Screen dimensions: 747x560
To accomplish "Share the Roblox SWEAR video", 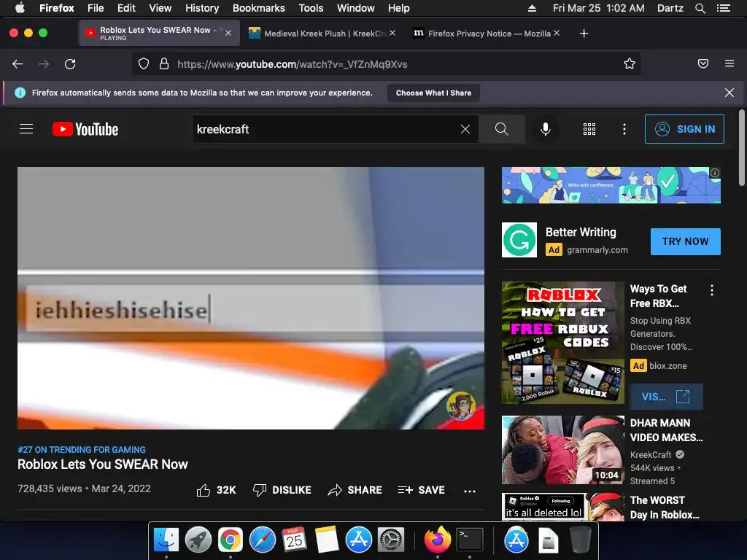I will [x=355, y=490].
